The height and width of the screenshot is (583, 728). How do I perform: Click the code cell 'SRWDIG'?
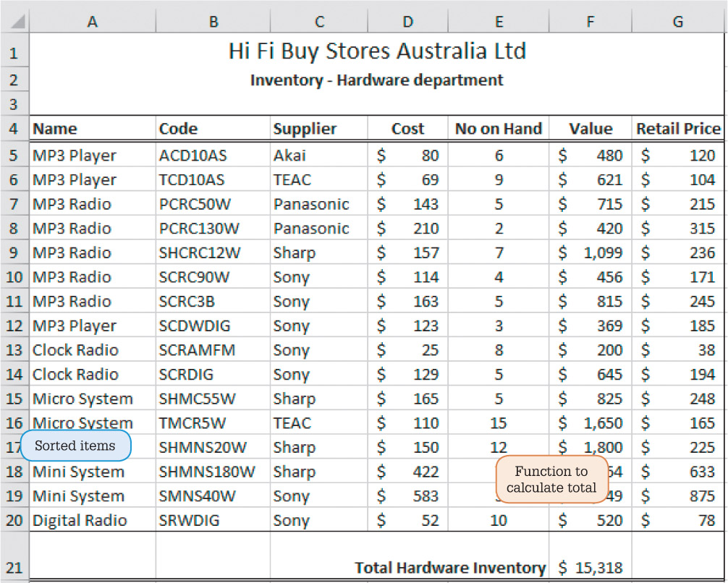pyautogui.click(x=213, y=520)
